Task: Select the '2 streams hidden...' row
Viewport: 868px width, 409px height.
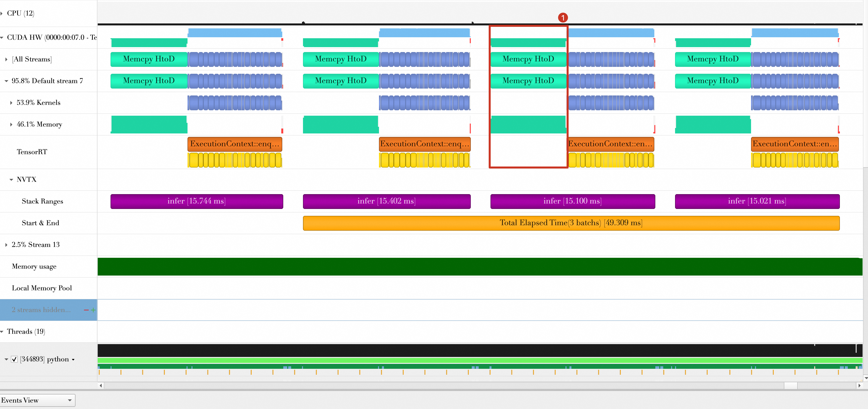Action: click(49, 310)
